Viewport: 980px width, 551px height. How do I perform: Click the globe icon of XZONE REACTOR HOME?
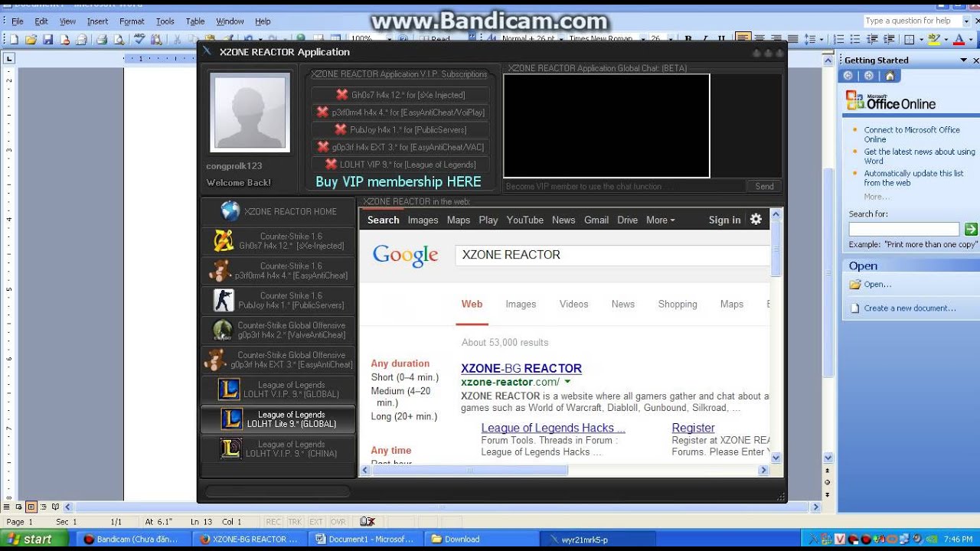coord(230,211)
